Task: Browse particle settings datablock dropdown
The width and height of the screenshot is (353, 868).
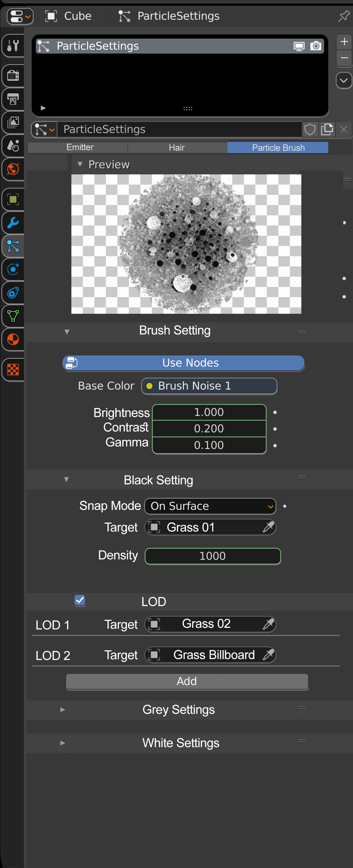Action: click(x=44, y=129)
